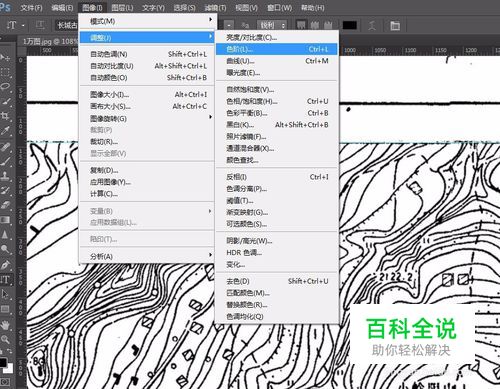Image resolution: width=500 pixels, height=389 pixels.
Task: Swap foreground and background colors
Action: coord(9,352)
